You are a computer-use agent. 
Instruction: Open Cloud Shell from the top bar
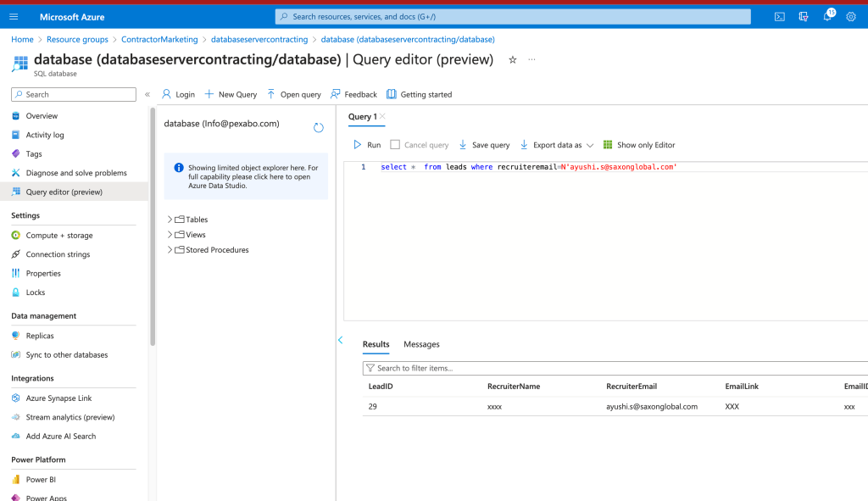780,17
